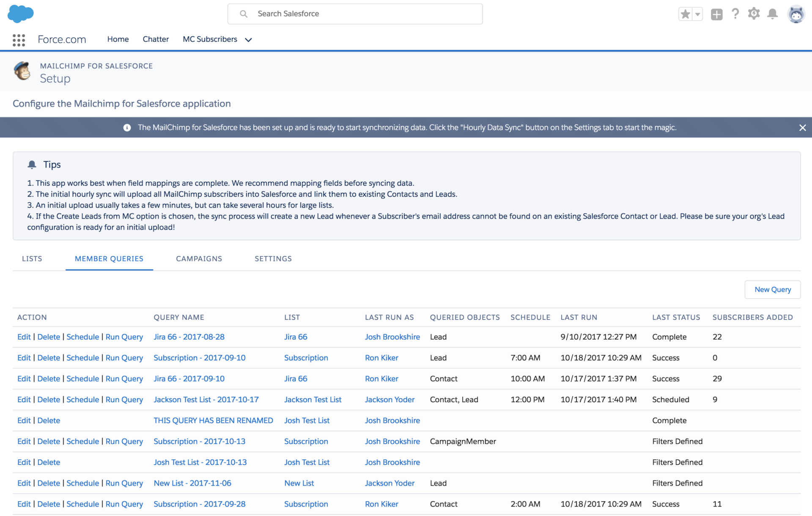Click the Salesforce cloud logo

click(20, 14)
